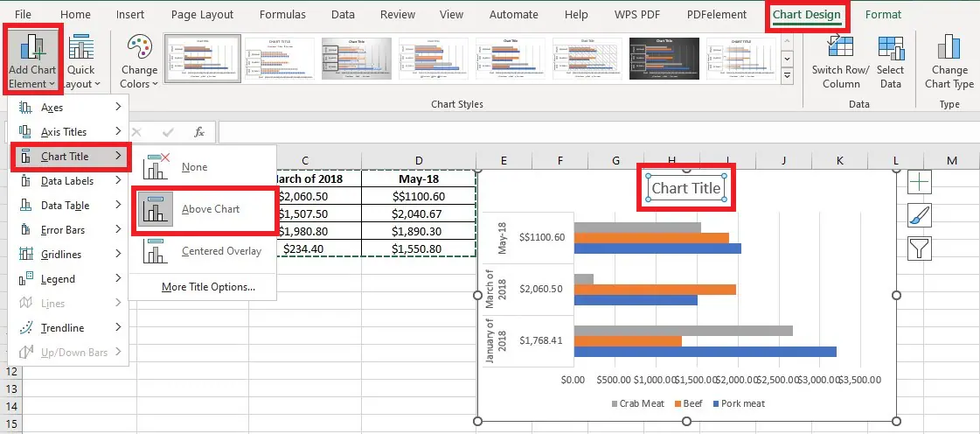
Task: Open More Title Options
Action: (208, 287)
